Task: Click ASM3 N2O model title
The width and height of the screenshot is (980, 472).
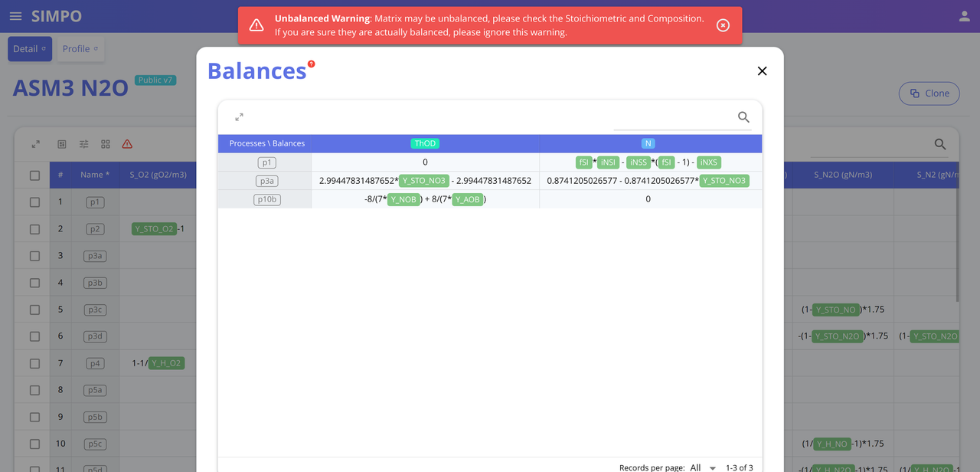Action: pyautogui.click(x=70, y=88)
